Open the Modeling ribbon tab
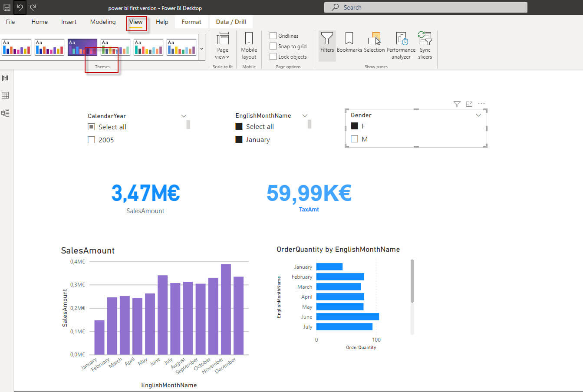The height and width of the screenshot is (392, 583). (x=103, y=22)
